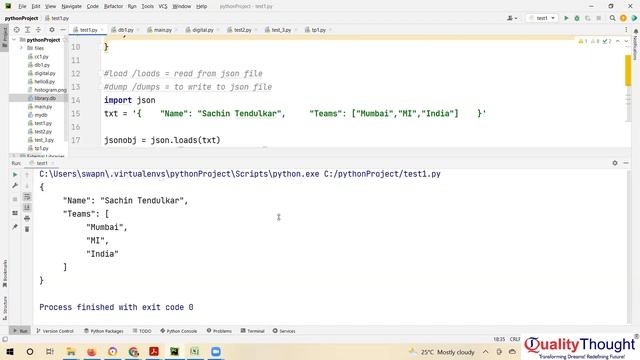Open the Python Console tool window
640x360 pixels.
coord(179,331)
